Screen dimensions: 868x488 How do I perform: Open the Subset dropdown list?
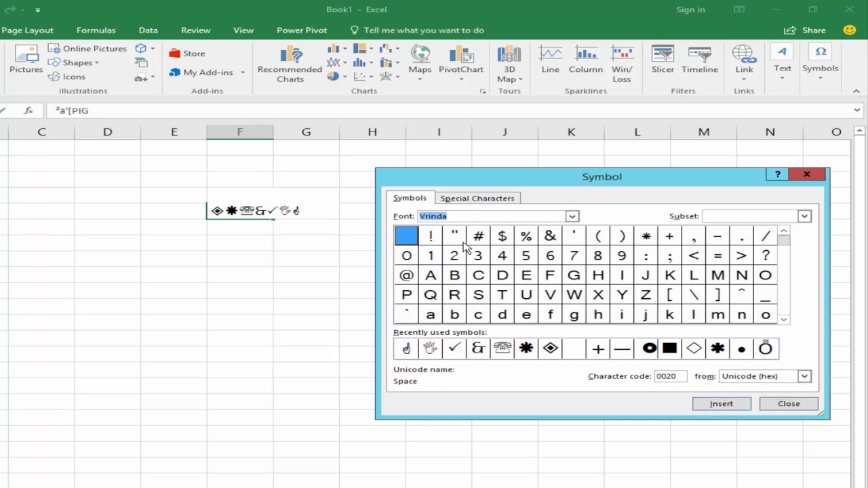804,216
